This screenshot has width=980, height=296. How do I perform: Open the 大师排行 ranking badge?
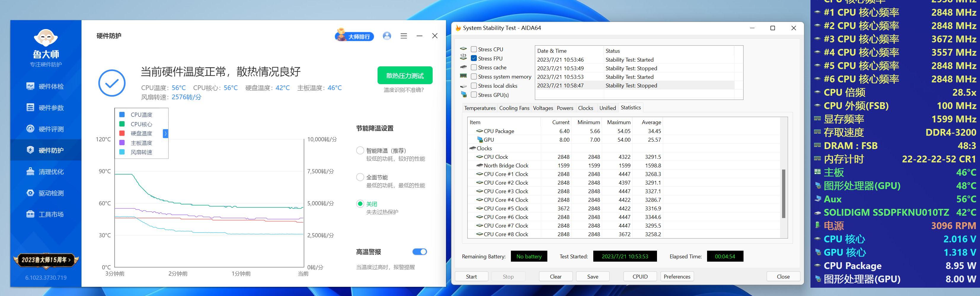coord(354,35)
